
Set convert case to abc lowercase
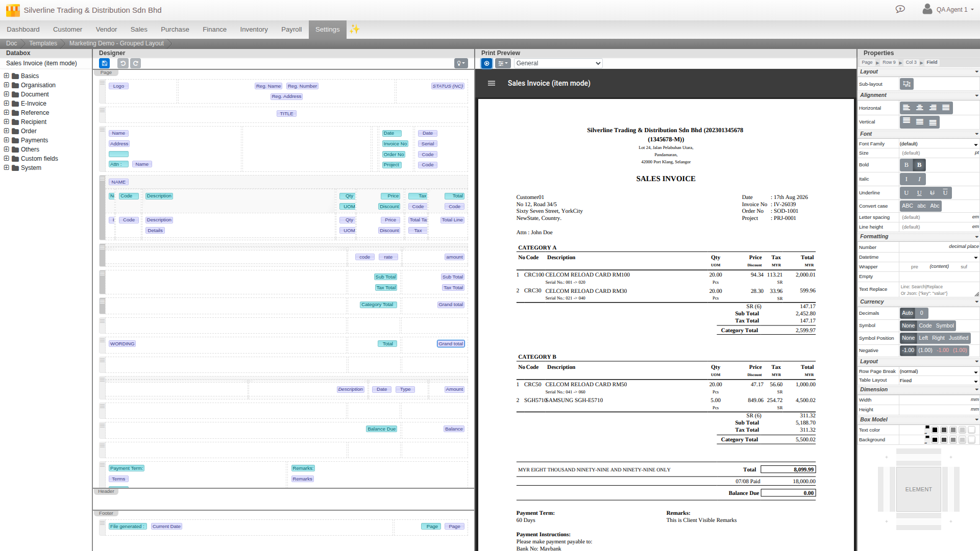point(921,206)
